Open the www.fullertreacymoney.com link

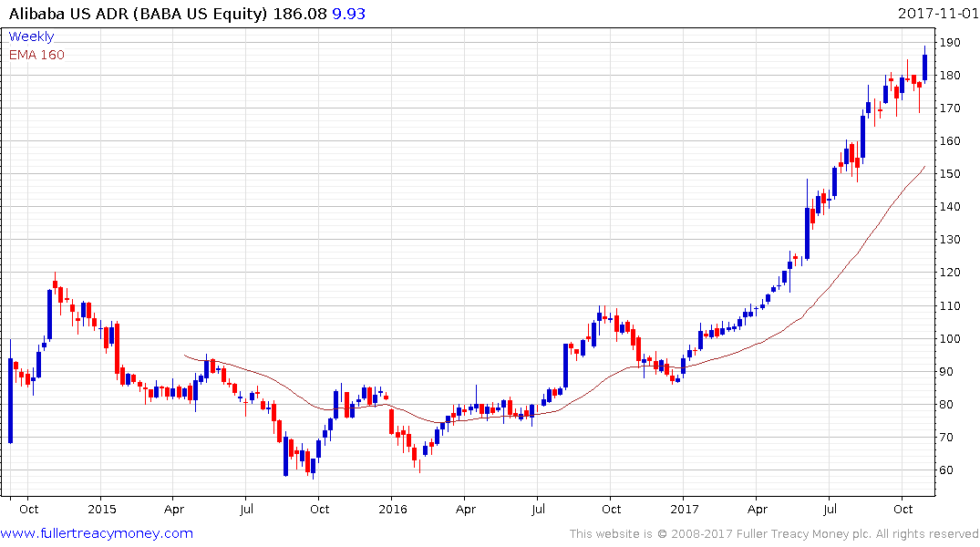97,533
